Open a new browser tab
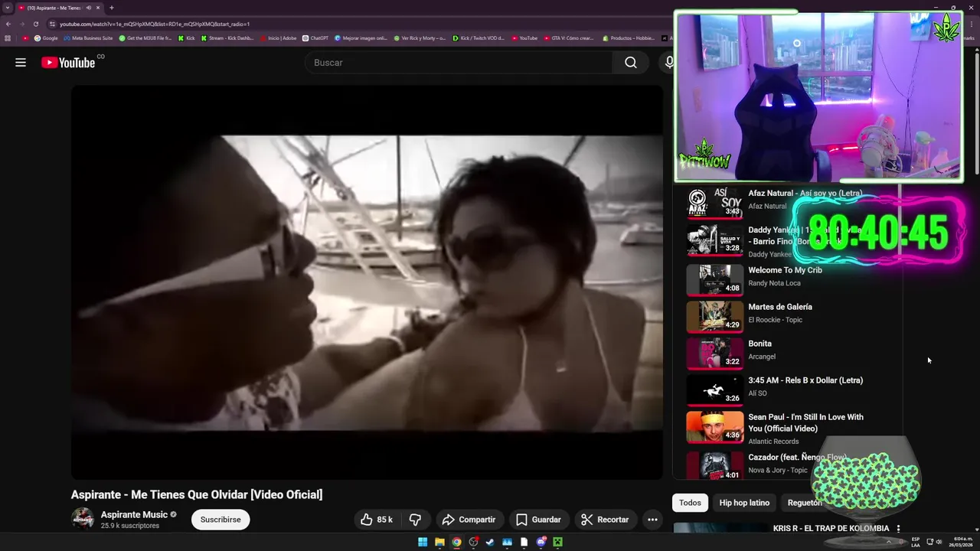This screenshot has width=980, height=551. click(x=112, y=8)
